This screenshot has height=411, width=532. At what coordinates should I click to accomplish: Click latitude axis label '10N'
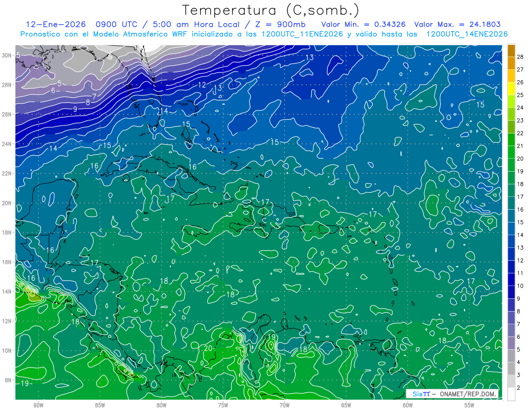pyautogui.click(x=7, y=351)
